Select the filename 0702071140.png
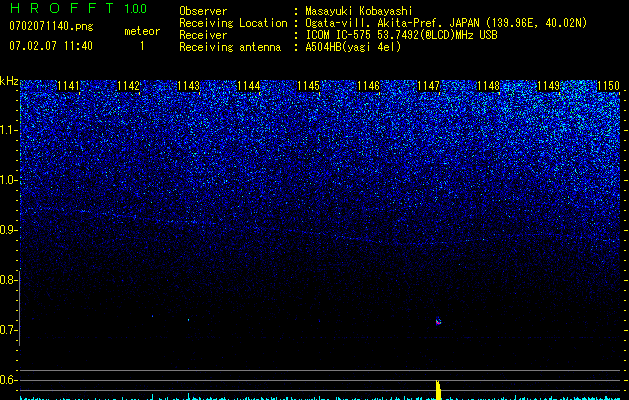This screenshot has width=629, height=400. [51, 26]
